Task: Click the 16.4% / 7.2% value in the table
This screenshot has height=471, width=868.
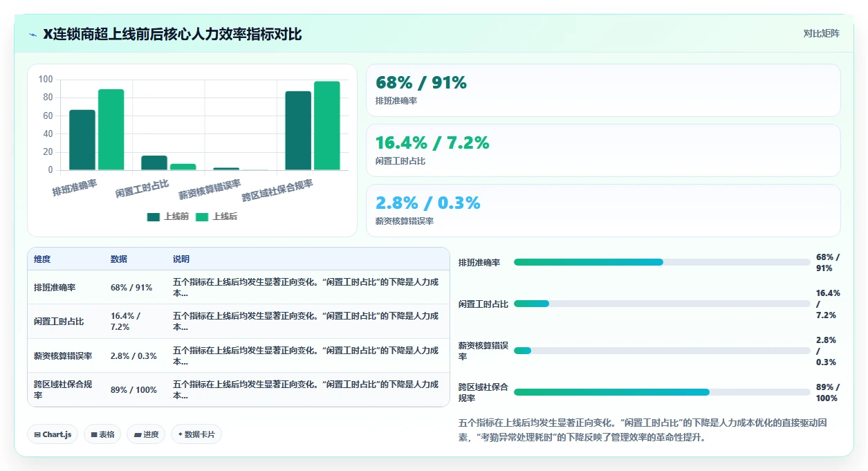Action: click(x=125, y=322)
